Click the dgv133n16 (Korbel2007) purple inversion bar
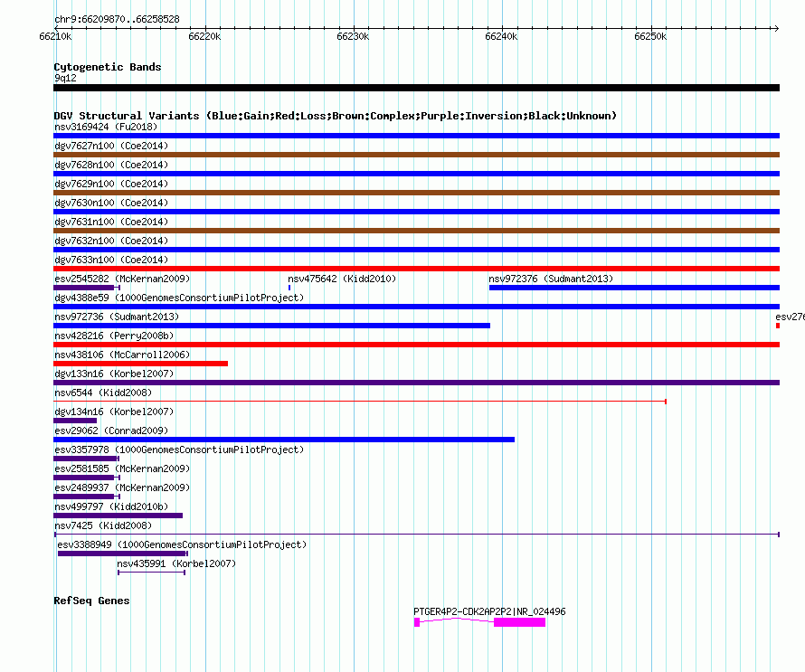805x672 pixels. [x=416, y=383]
